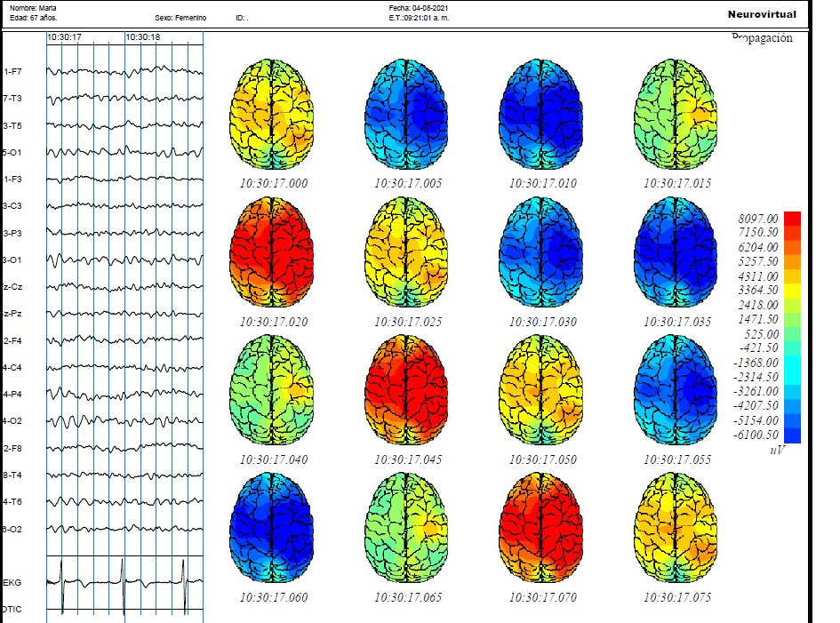Open the brain map labeled 10:30:17.045
This screenshot has height=623, width=840.
coord(406,390)
